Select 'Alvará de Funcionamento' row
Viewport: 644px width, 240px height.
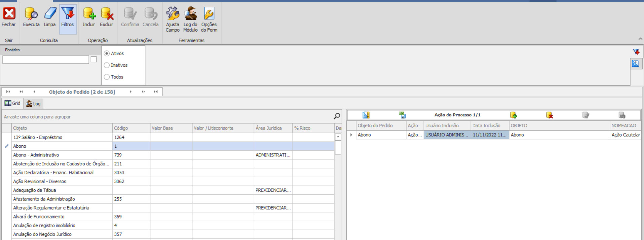(x=168, y=217)
